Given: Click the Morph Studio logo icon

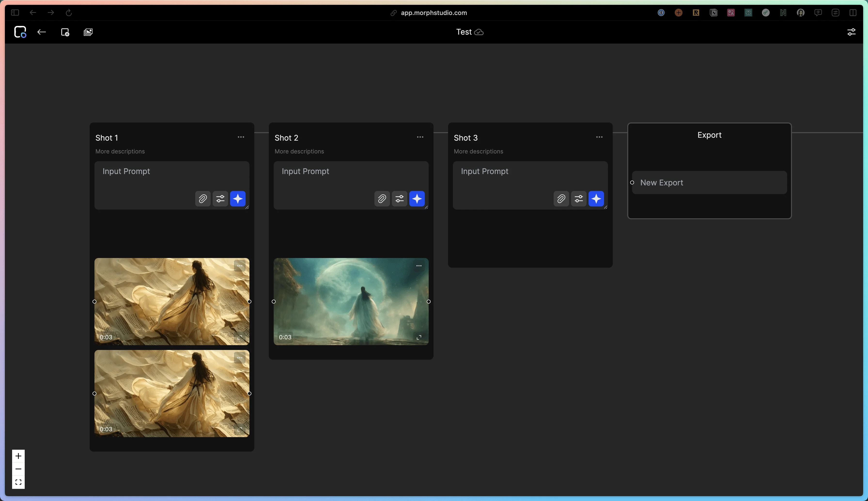Looking at the screenshot, I should [20, 32].
